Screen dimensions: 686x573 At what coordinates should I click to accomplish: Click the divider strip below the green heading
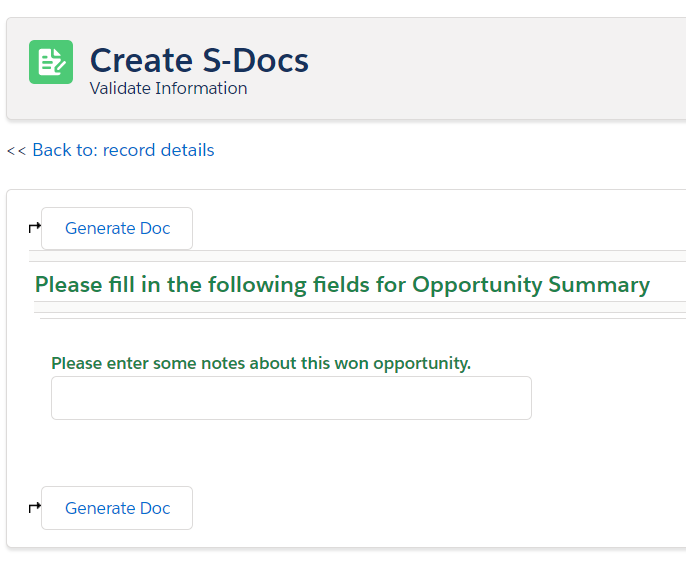coord(360,307)
